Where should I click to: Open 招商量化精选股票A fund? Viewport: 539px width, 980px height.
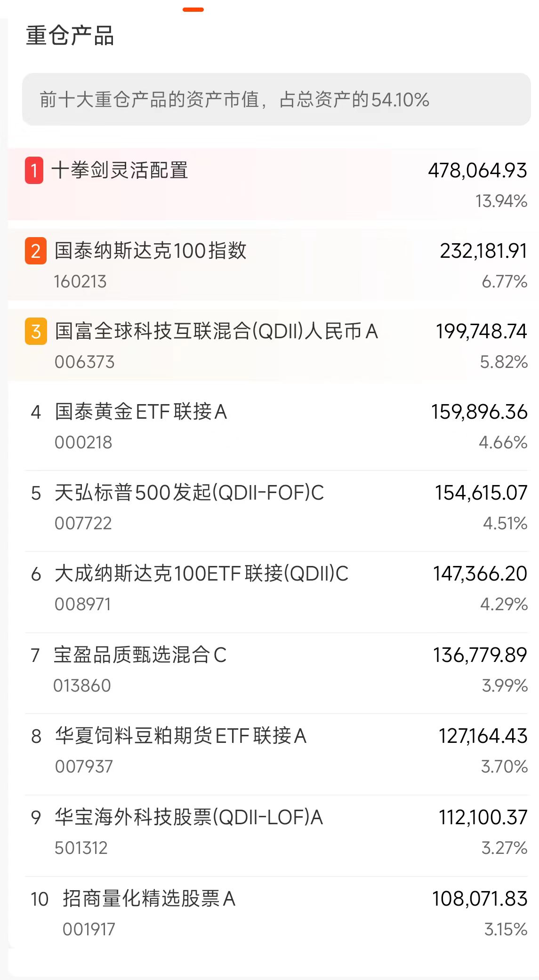(x=276, y=913)
